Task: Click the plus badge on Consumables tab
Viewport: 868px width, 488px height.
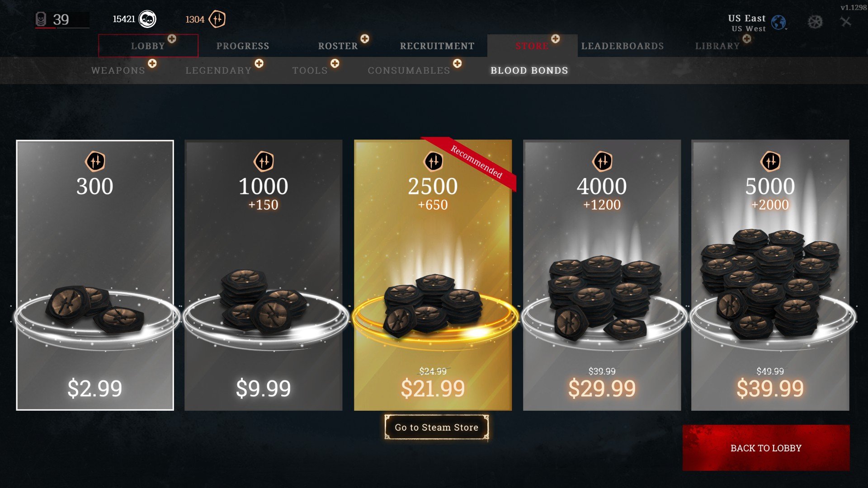Action: [x=458, y=64]
